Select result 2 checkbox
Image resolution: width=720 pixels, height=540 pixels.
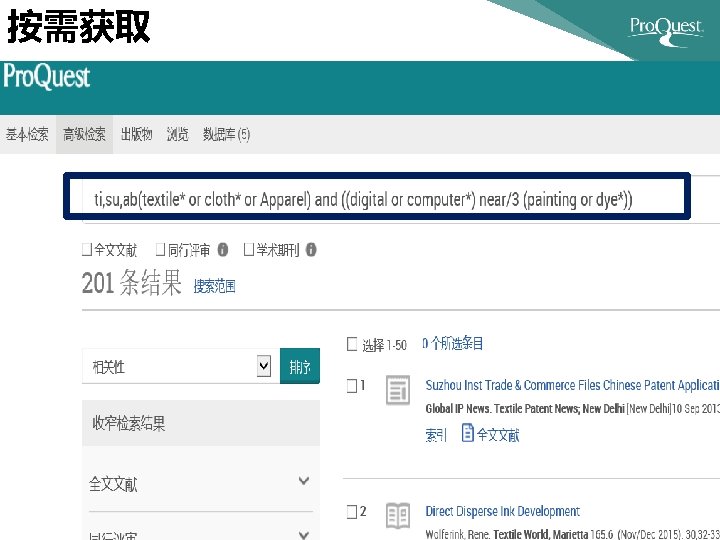click(x=352, y=512)
